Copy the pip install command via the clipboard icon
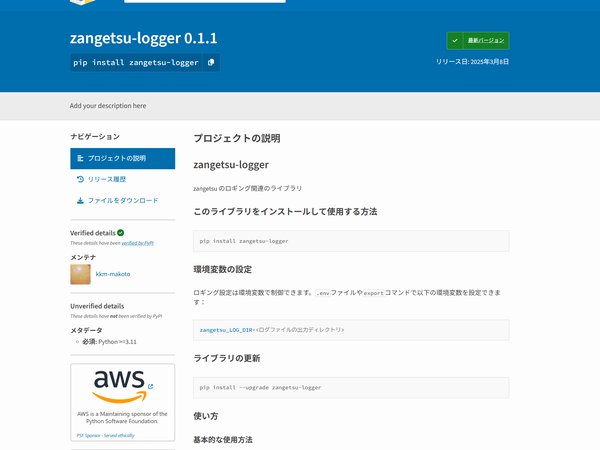This screenshot has height=450, width=600. coord(211,62)
